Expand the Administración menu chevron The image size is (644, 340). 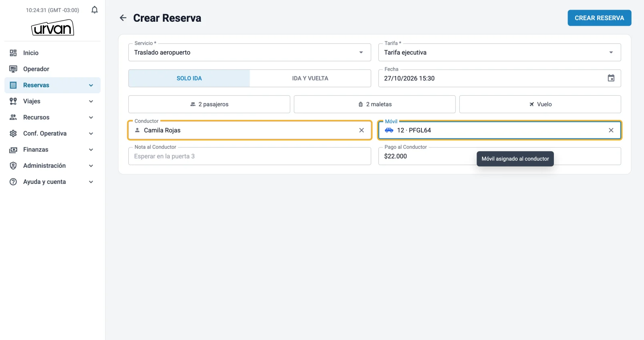point(91,166)
